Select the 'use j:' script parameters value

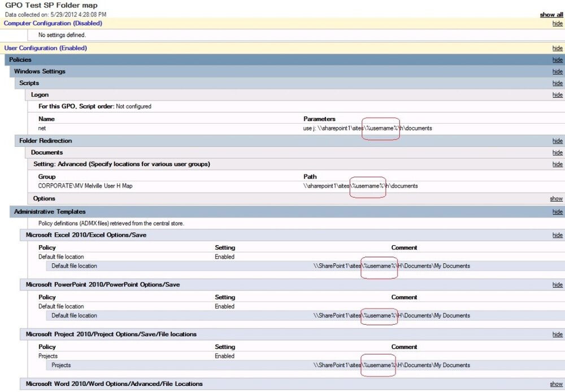[x=368, y=128]
